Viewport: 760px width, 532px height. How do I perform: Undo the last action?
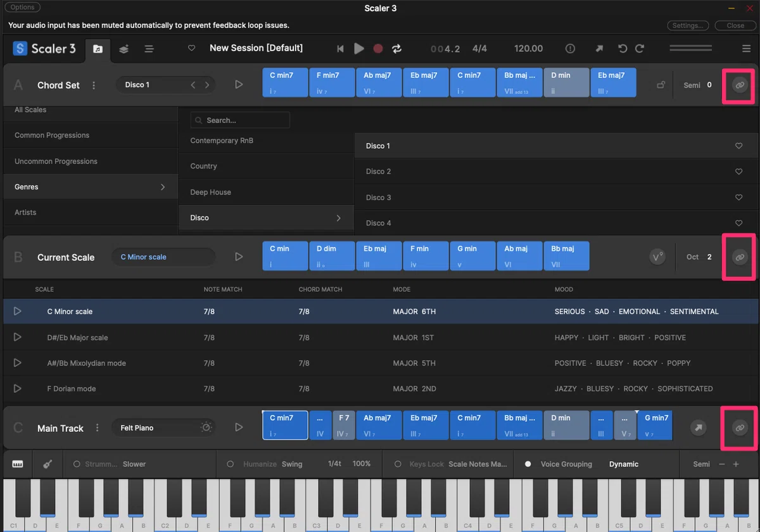(623, 49)
